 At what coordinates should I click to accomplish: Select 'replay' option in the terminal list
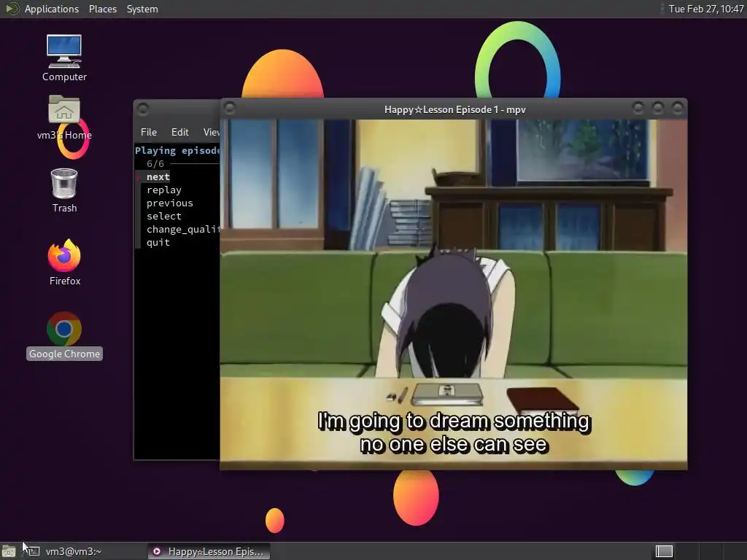coord(164,190)
